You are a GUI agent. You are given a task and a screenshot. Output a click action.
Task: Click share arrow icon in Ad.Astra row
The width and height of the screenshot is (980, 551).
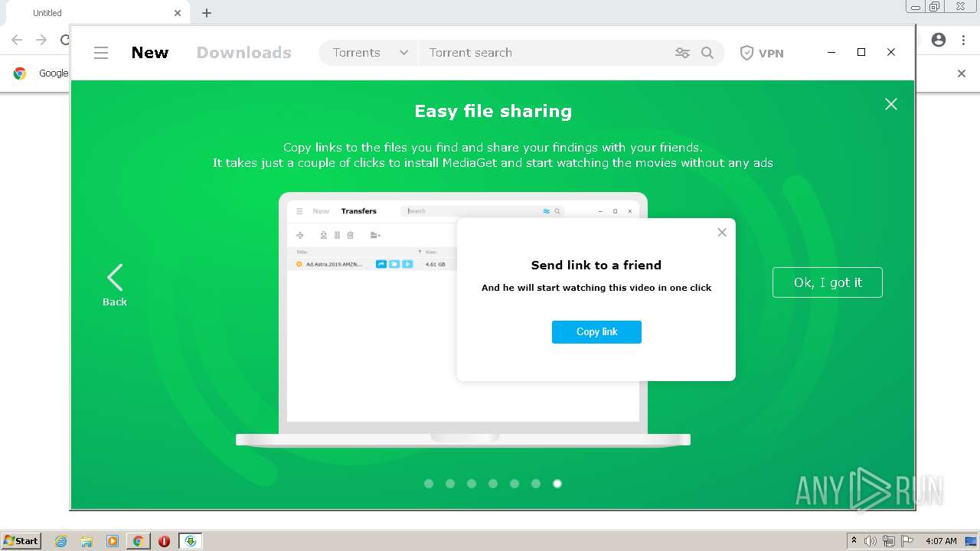point(381,264)
